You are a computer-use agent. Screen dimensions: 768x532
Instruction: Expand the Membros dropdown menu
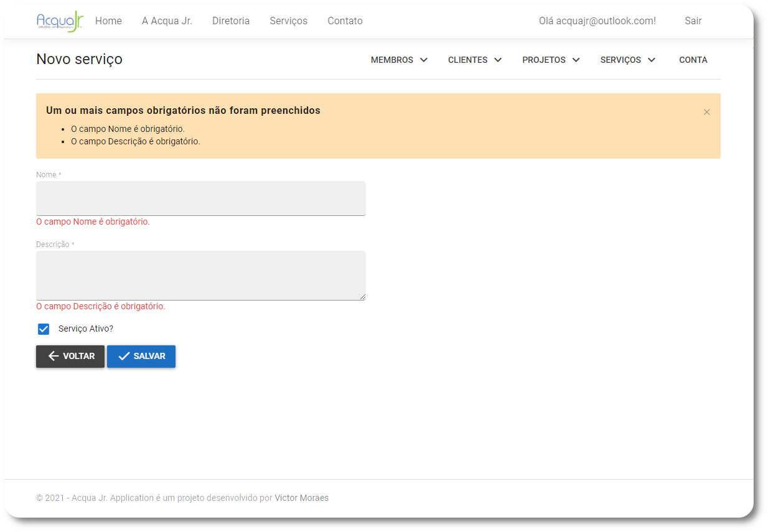[x=399, y=60]
